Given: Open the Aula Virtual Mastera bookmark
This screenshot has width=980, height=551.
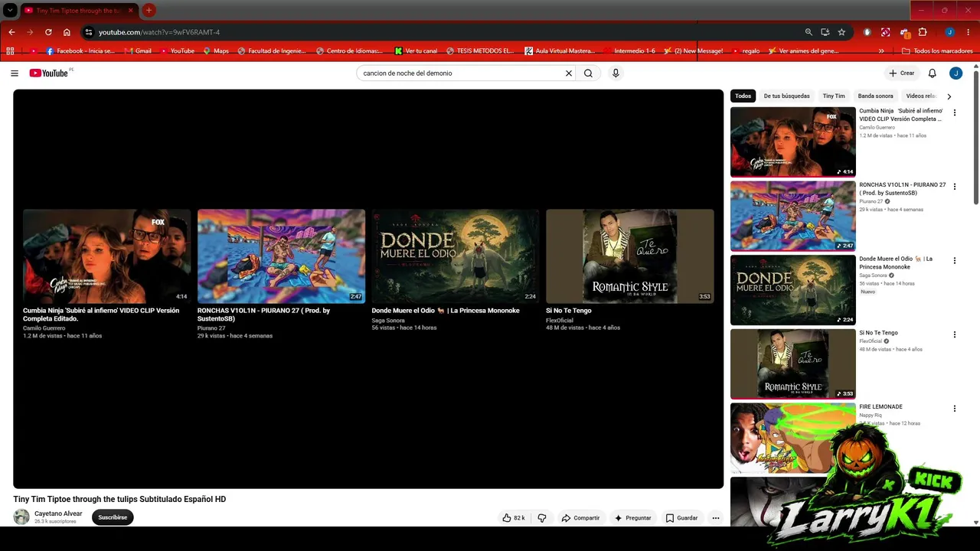Looking at the screenshot, I should [x=560, y=51].
